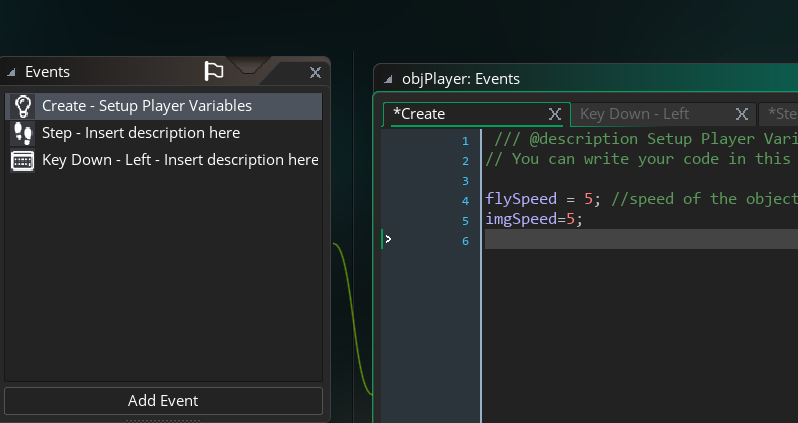
Task: Select Key Down - Left event row
Action: point(163,160)
